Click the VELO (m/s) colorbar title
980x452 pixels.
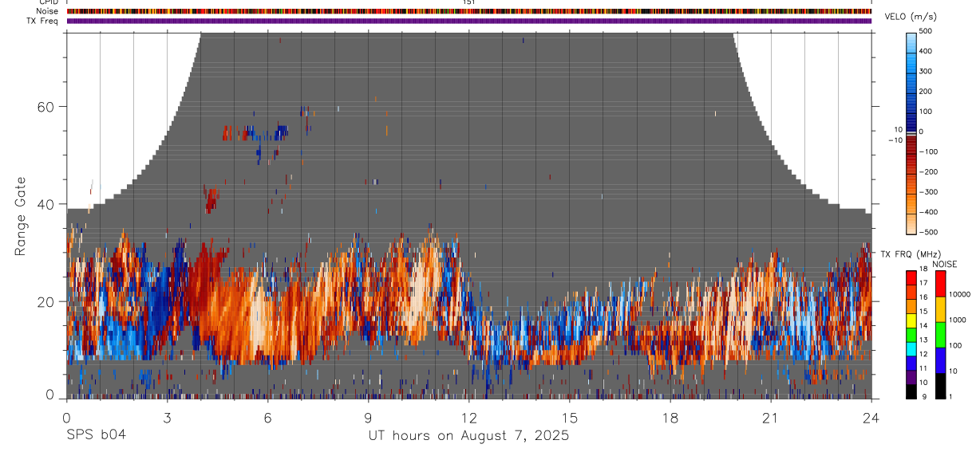pos(911,18)
